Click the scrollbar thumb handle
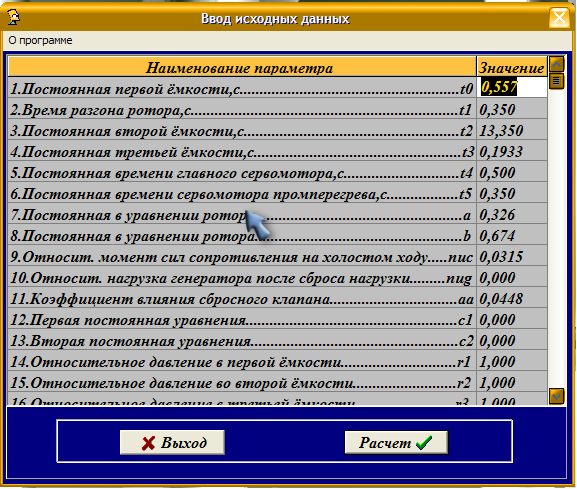 556,81
